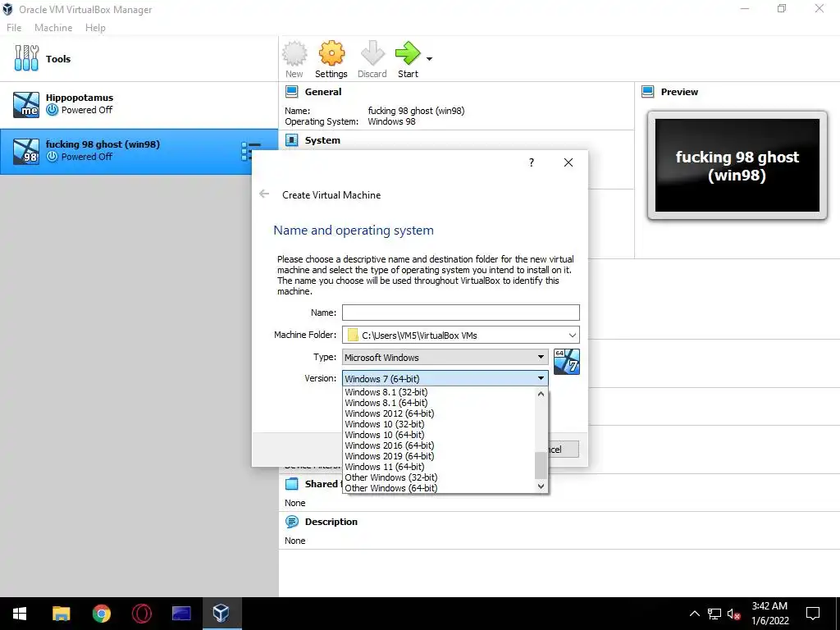
Task: Click the muted volume tray icon
Action: tap(733, 614)
